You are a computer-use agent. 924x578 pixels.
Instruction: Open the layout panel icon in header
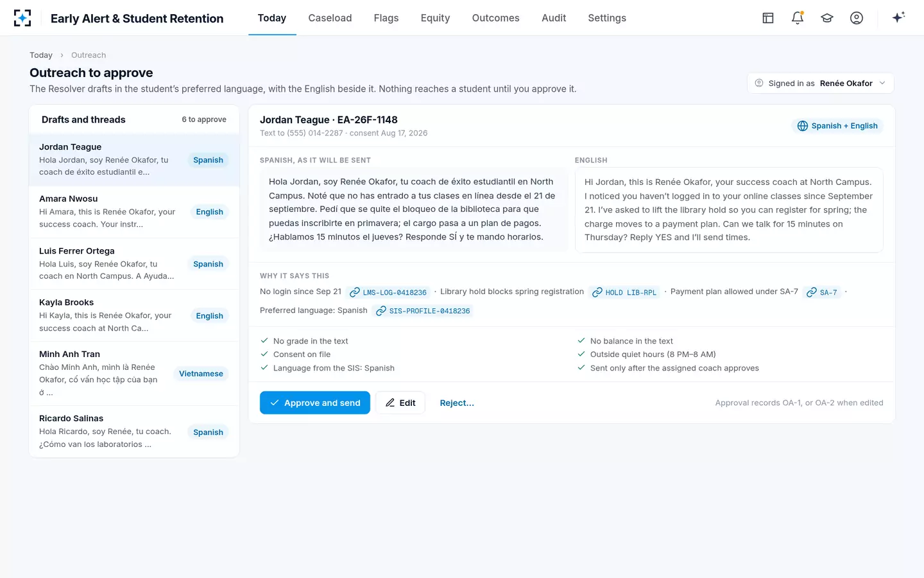pos(768,18)
